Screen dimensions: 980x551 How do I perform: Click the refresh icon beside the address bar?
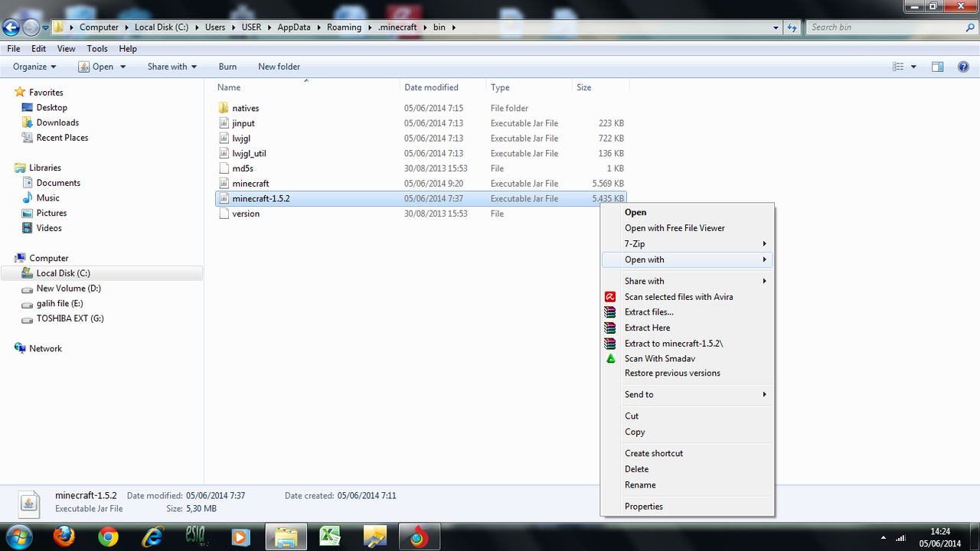pyautogui.click(x=792, y=28)
